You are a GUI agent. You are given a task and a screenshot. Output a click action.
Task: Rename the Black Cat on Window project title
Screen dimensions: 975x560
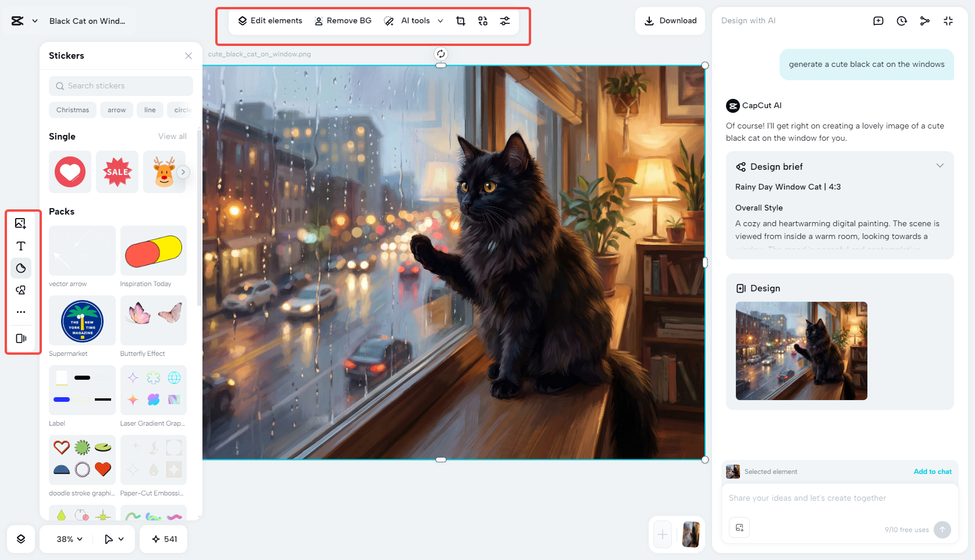point(87,21)
